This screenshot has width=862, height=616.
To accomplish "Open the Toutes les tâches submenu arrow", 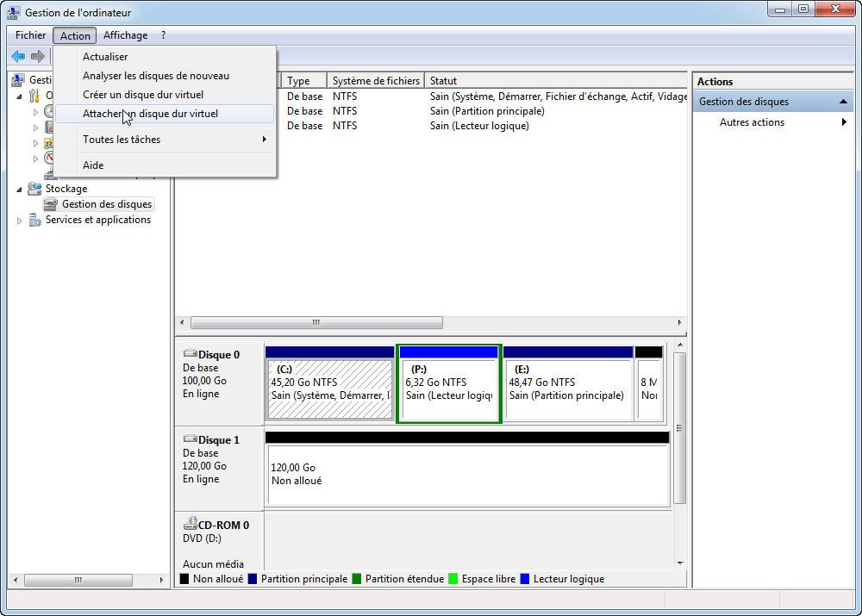I will coord(265,140).
